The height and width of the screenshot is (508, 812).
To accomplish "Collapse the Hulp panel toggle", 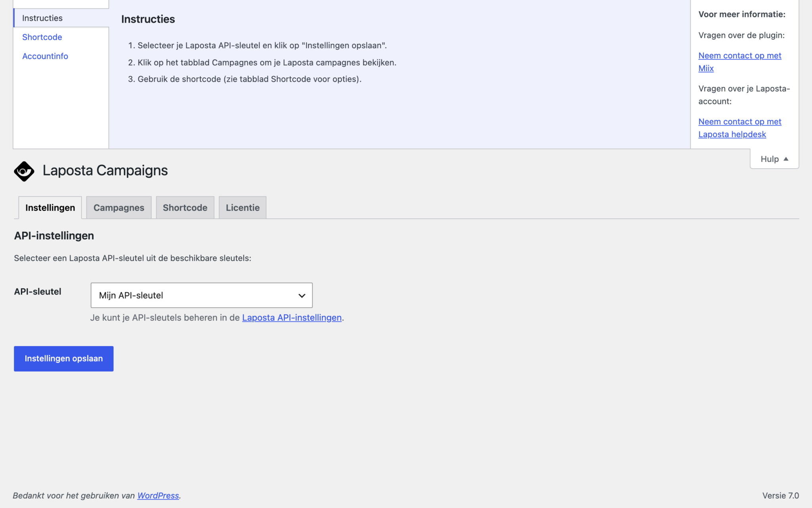I will pyautogui.click(x=774, y=159).
